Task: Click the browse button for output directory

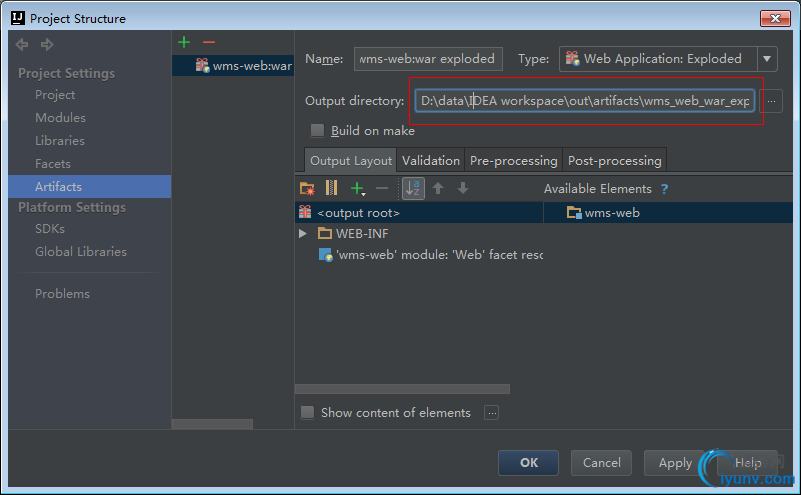Action: click(x=771, y=101)
